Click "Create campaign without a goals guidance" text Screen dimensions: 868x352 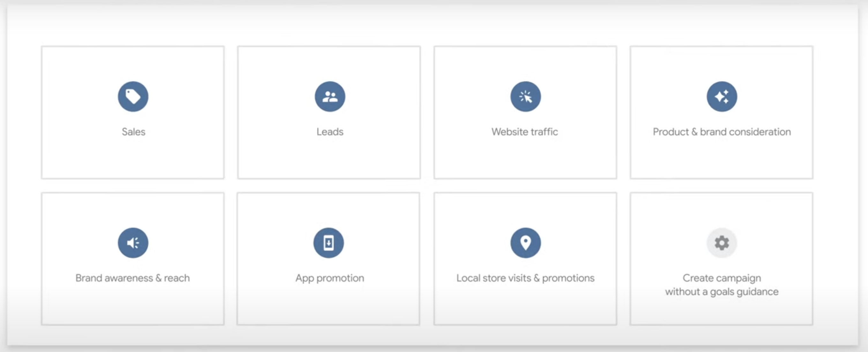point(722,285)
